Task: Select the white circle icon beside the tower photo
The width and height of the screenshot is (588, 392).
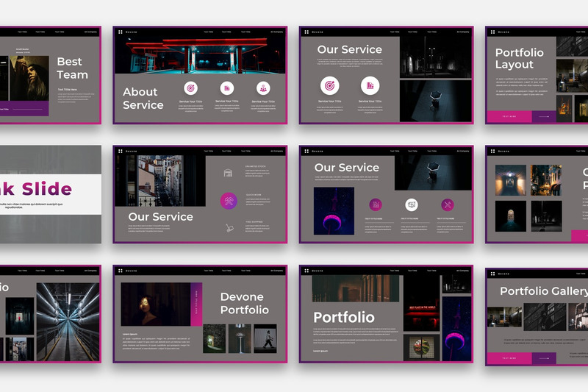Action: click(x=412, y=204)
